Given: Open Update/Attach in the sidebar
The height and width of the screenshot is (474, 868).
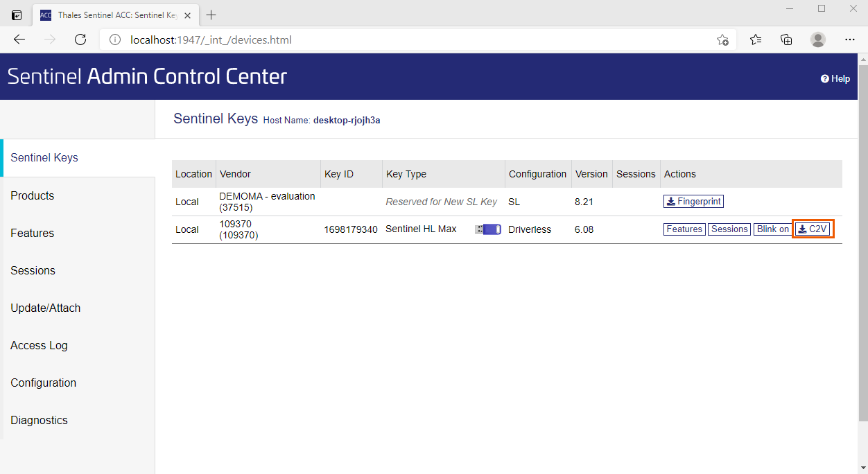Looking at the screenshot, I should [78, 308].
